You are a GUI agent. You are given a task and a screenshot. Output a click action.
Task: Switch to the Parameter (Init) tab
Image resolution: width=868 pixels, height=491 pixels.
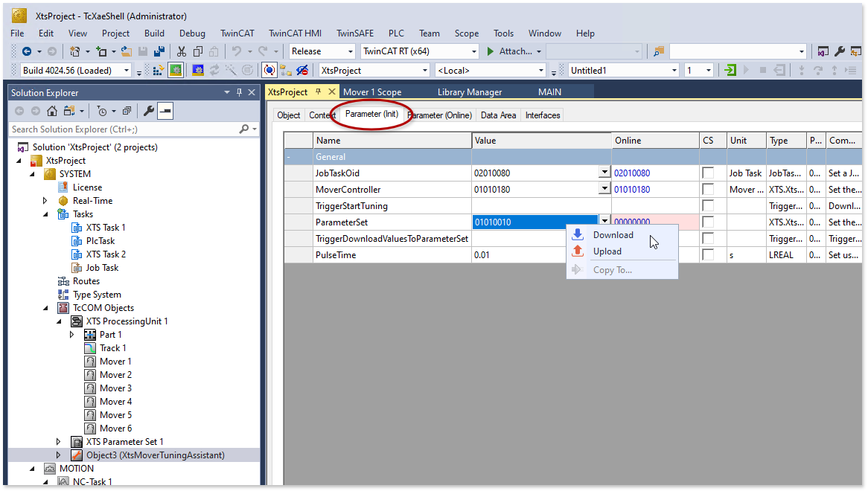(371, 114)
